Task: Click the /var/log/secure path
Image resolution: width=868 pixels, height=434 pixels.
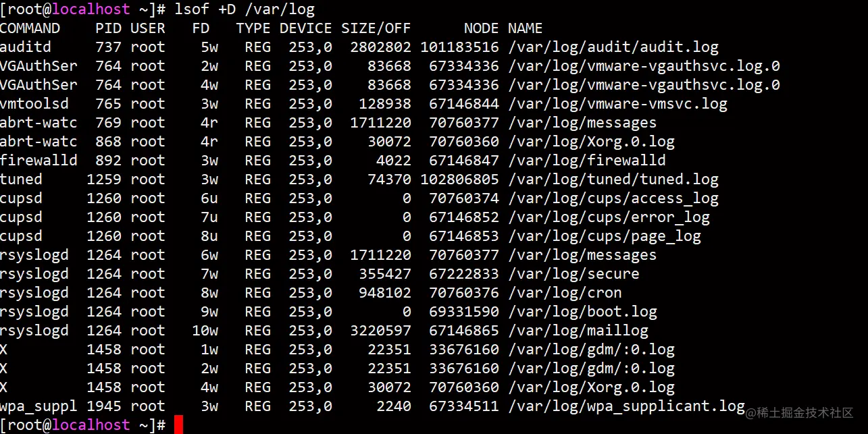Action: pyautogui.click(x=573, y=274)
